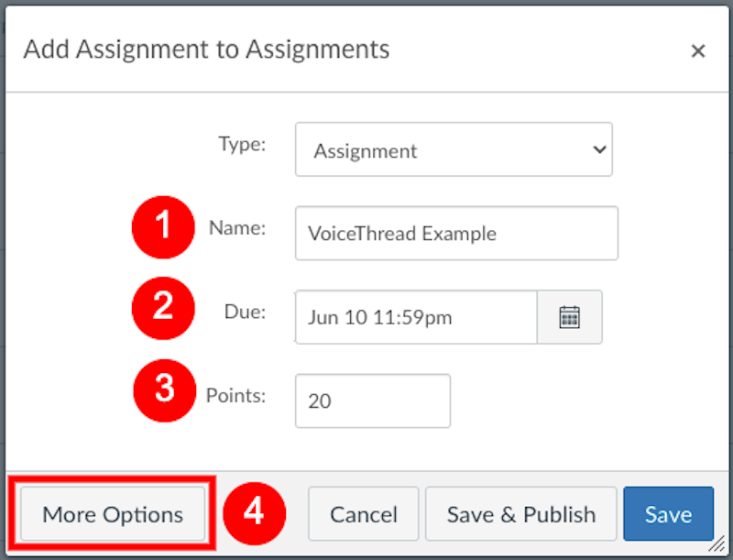This screenshot has width=733, height=560.
Task: Click the 'Add Assignment to Assignments' title
Action: pyautogui.click(x=206, y=49)
